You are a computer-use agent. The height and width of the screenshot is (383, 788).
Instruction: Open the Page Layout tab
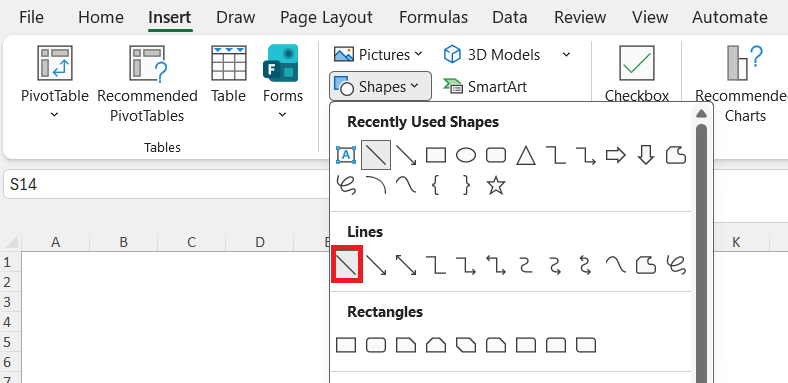point(327,18)
